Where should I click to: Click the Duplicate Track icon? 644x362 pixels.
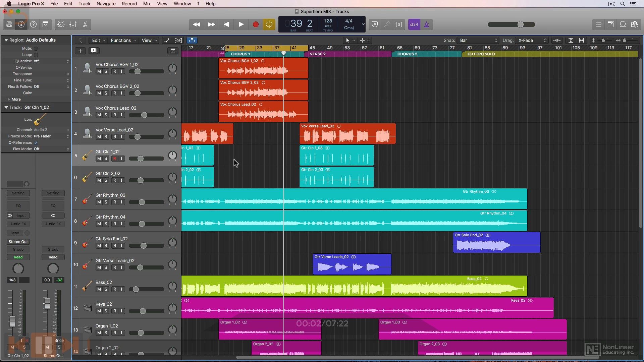94,51
